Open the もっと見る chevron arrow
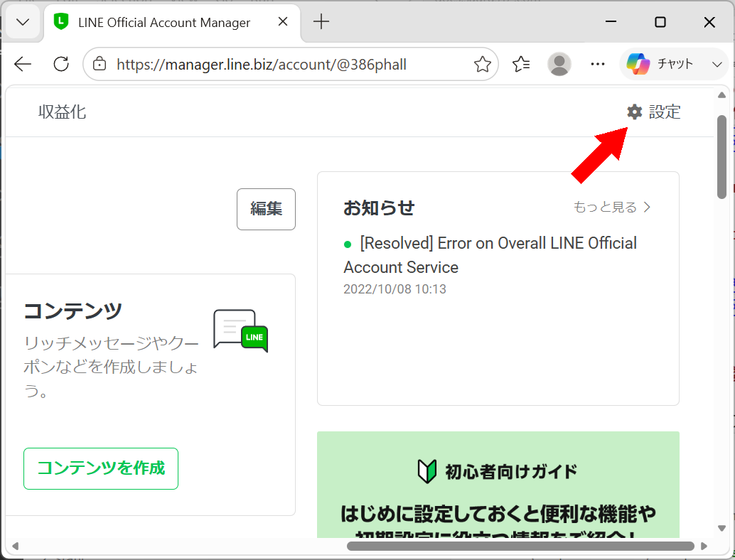 click(x=647, y=207)
